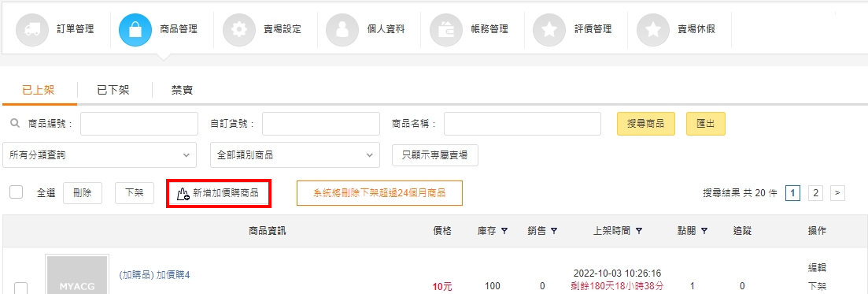Click the 評價管理 star icon
Viewport: 868px width, 294px height.
pos(550,29)
